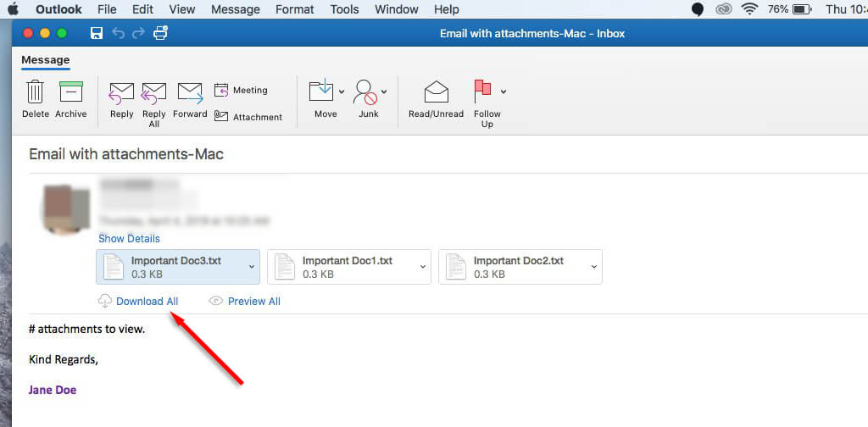Click the battery status icon
The width and height of the screenshot is (868, 427).
(x=802, y=9)
